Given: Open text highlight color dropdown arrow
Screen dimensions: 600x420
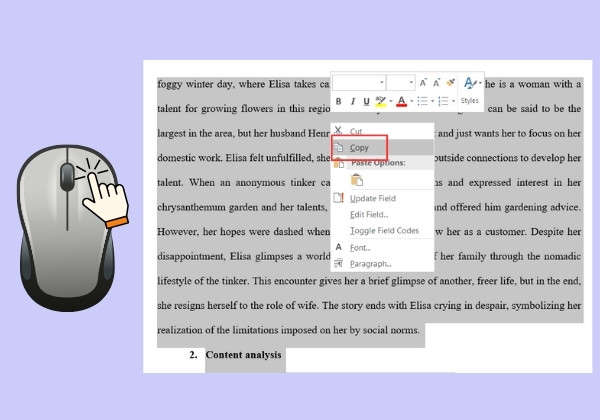Looking at the screenshot, I should coord(391,101).
